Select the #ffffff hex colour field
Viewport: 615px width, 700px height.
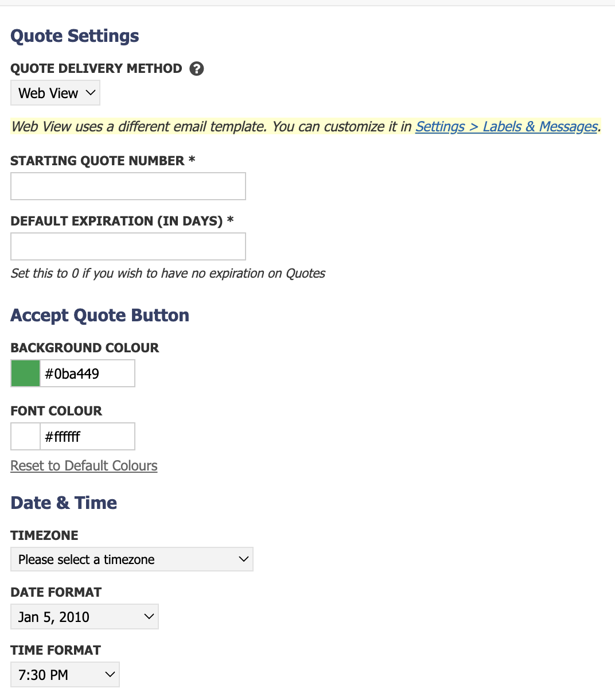click(87, 437)
